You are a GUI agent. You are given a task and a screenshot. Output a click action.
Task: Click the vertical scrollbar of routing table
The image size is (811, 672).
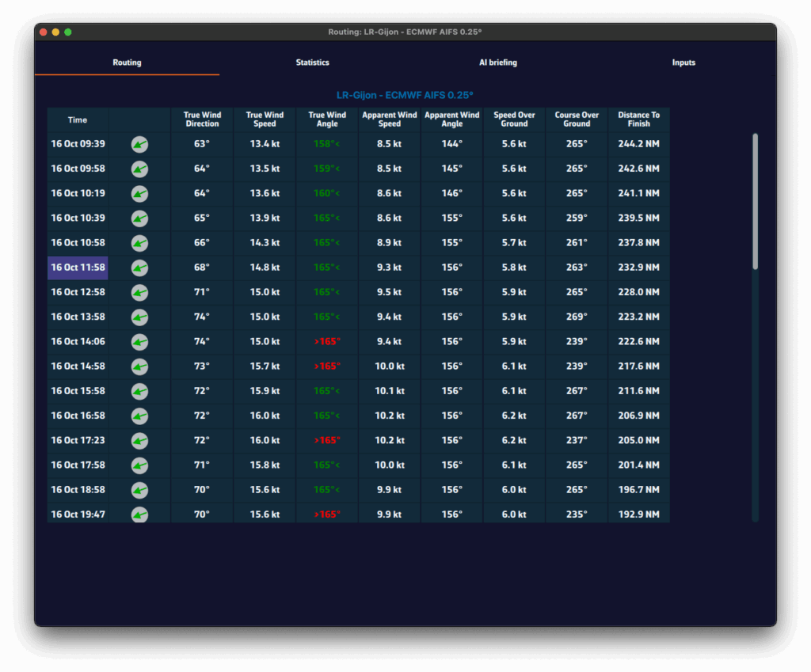[755, 201]
